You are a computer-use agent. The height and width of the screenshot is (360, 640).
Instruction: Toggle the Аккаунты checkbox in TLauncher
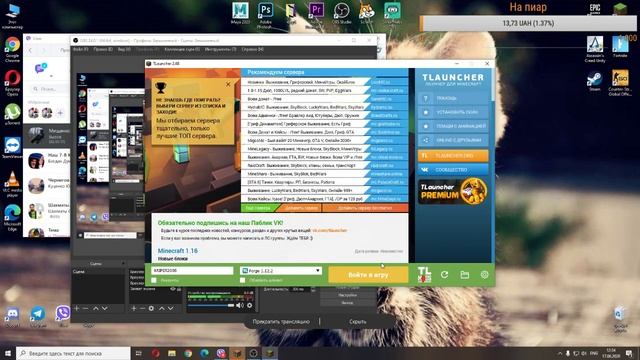click(154, 280)
